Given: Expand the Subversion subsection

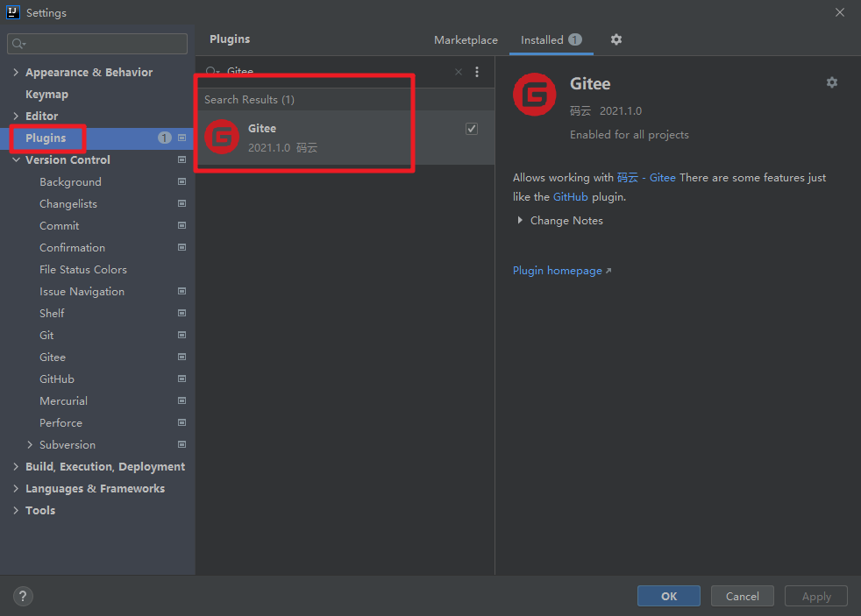Looking at the screenshot, I should point(30,445).
